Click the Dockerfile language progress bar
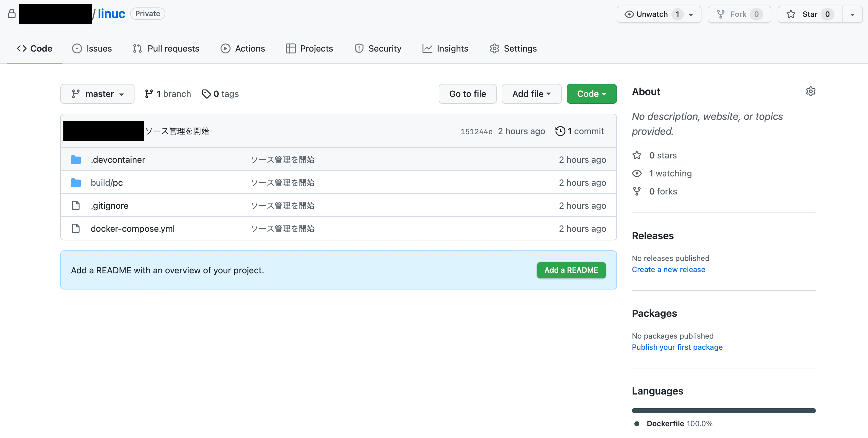Screen dimensions: 868x438 (723, 410)
